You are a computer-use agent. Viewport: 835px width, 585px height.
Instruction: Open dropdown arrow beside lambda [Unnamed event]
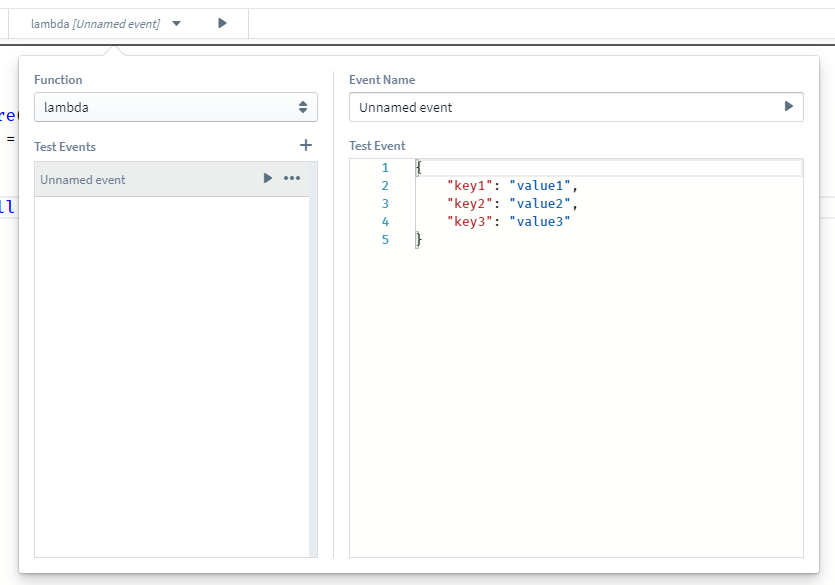point(177,23)
